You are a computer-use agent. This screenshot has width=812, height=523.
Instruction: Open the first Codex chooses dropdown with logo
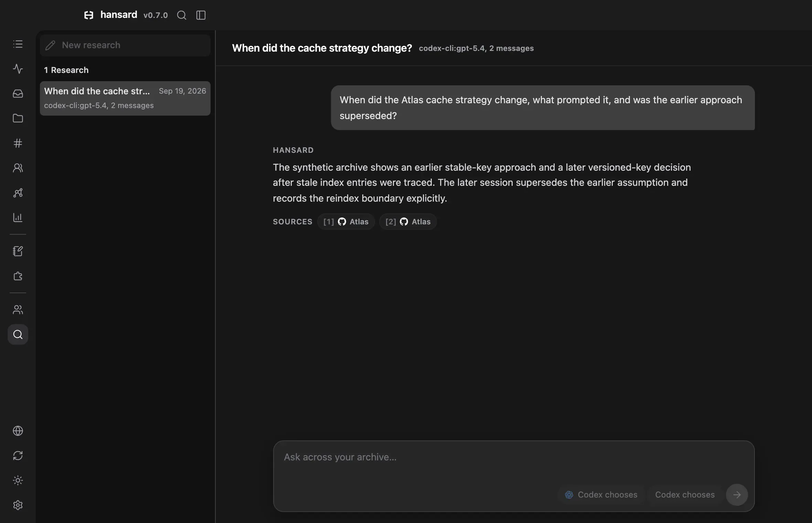(x=601, y=495)
